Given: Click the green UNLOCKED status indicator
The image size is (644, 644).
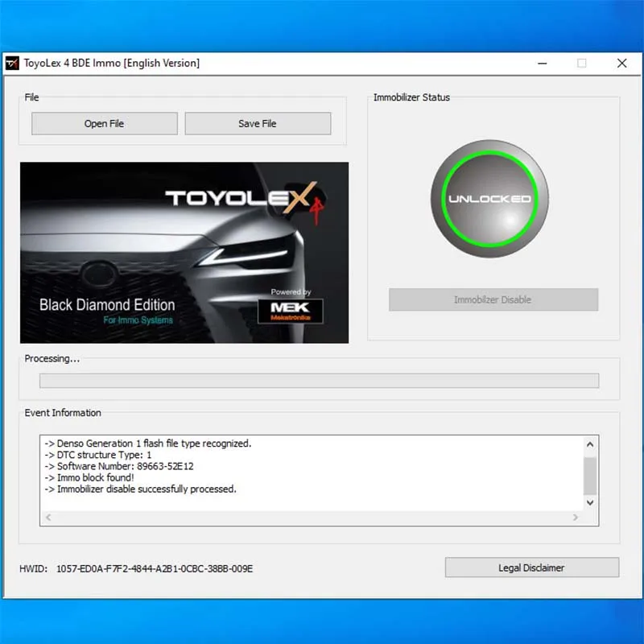Looking at the screenshot, I should tap(489, 198).
